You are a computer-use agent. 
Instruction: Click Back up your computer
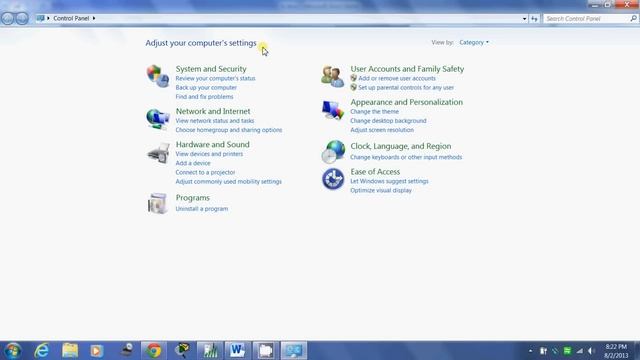(x=206, y=87)
